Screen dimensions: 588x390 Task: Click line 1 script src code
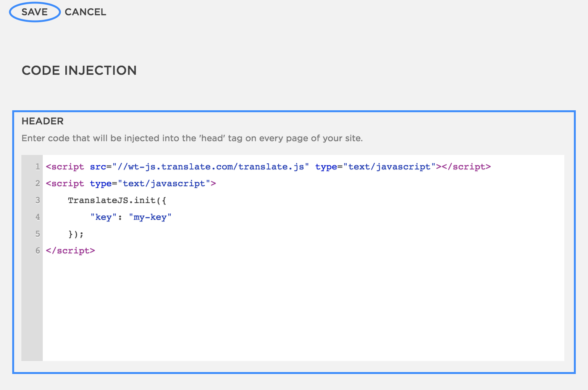point(268,167)
